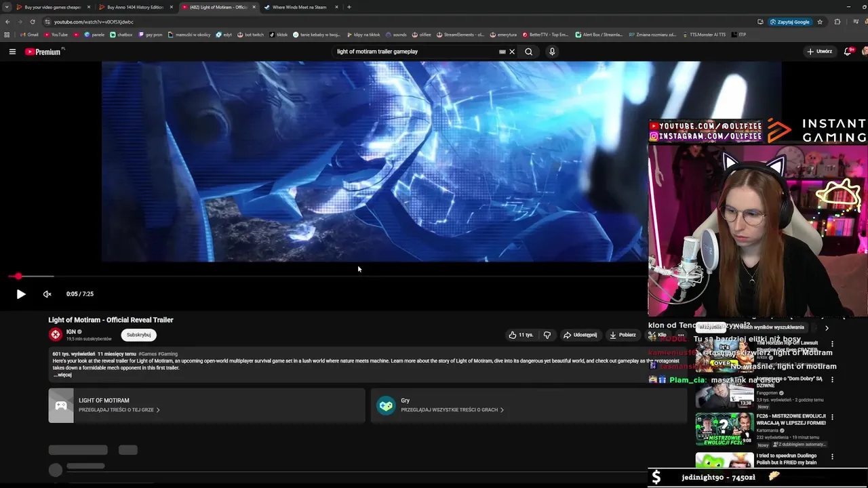868x488 pixels.
Task: Dislike the video with thumbs-down icon
Action: tap(547, 335)
